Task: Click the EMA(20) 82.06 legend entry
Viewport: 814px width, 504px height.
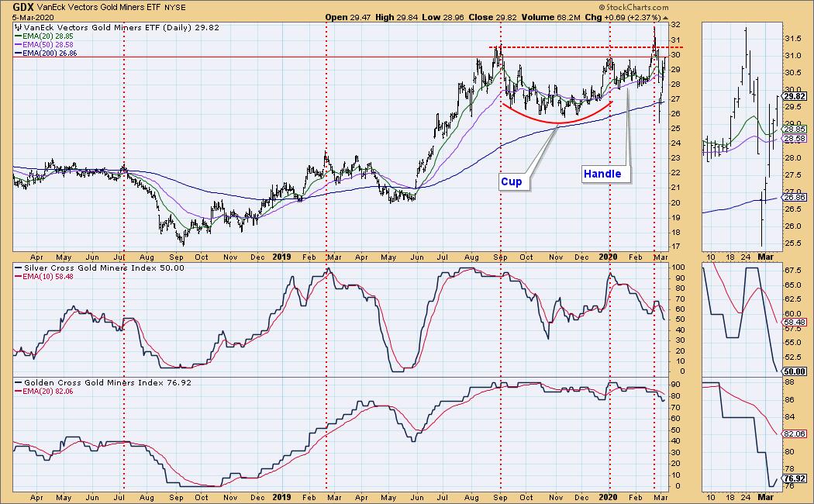Action: tap(43, 392)
